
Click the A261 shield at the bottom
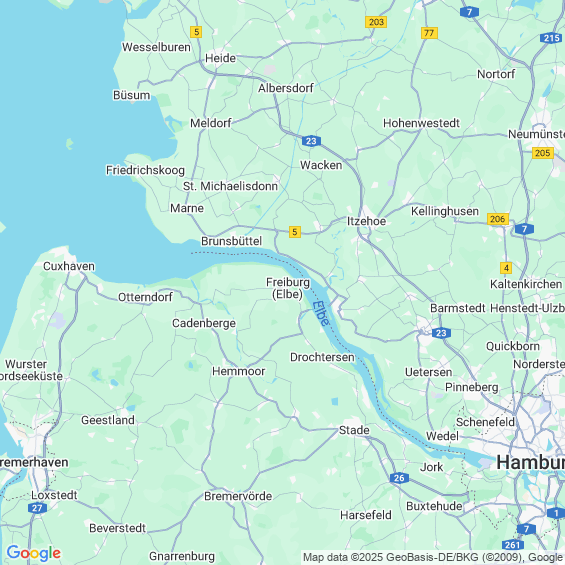pos(513,545)
